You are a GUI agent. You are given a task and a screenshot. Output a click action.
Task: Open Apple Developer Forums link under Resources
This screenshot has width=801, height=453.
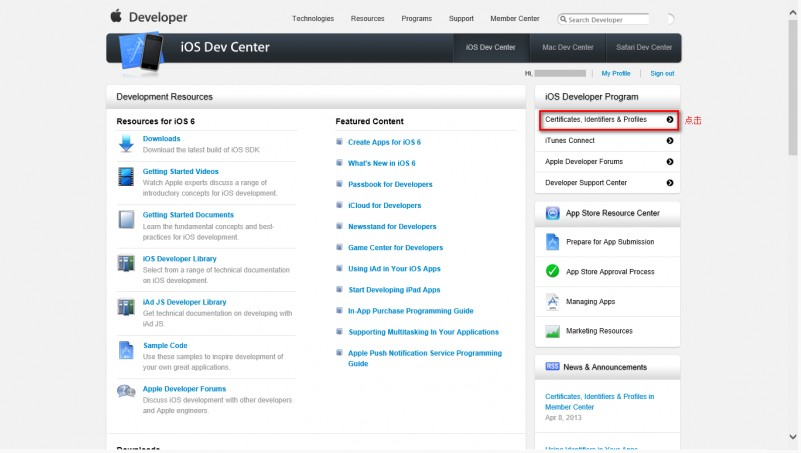click(x=184, y=389)
